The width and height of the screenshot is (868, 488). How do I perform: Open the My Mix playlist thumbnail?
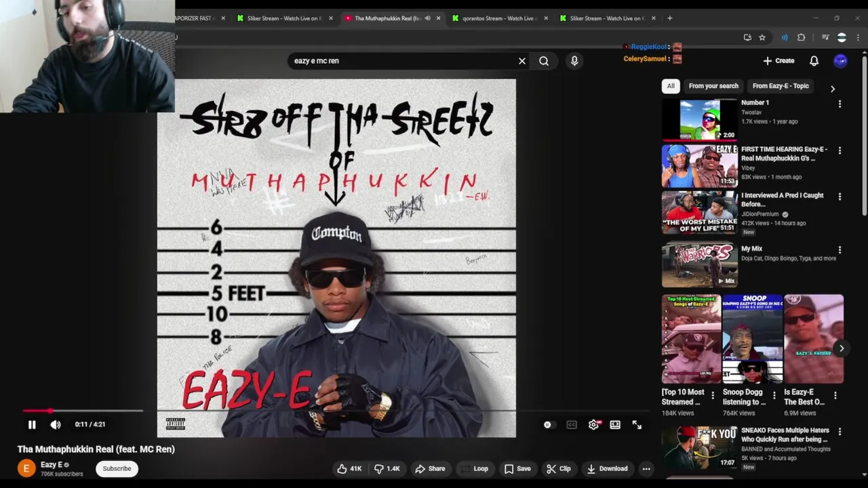[699, 265]
